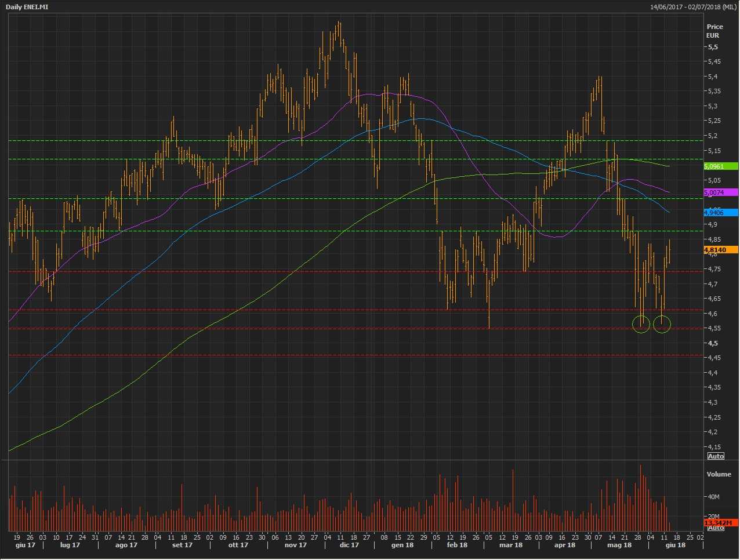Screen dimensions: 740x560
Task: Click the 5,4 price axis level
Action: pos(713,77)
